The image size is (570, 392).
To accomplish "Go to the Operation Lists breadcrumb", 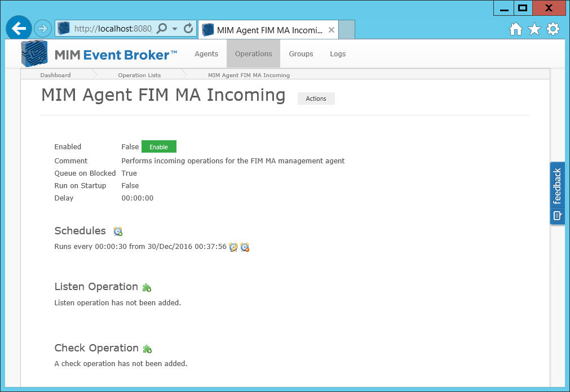I will 139,75.
